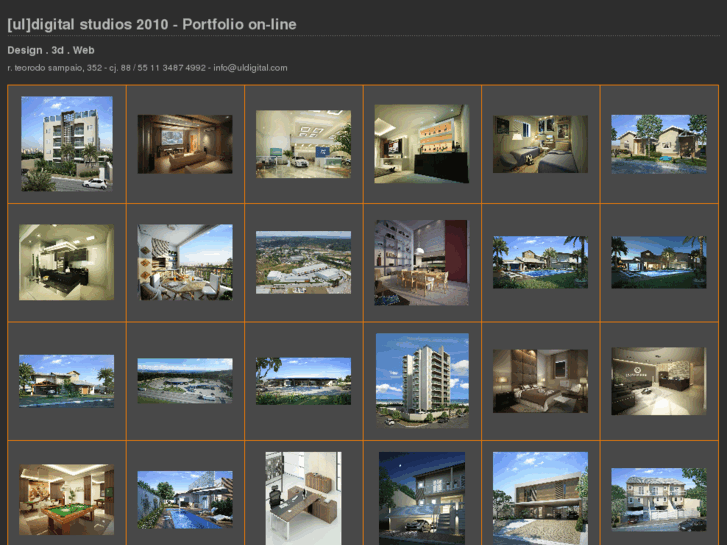Open the modern house facade daytime thumbnail
The image size is (727, 545).
point(540,499)
